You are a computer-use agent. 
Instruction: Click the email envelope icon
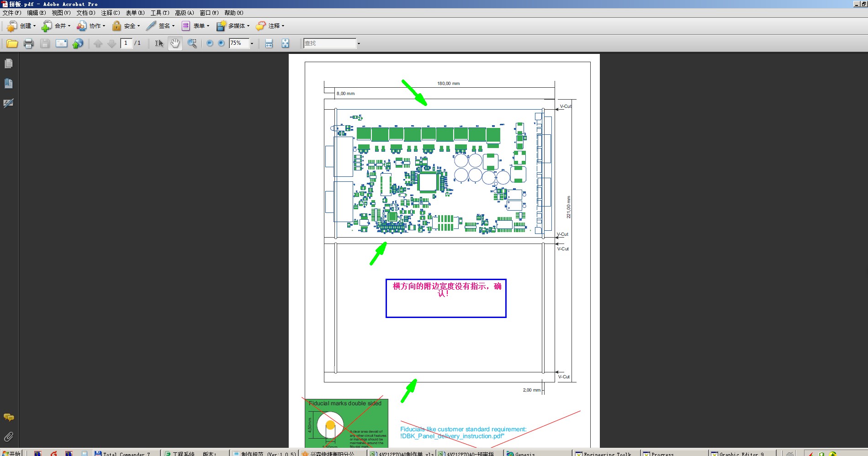(x=61, y=43)
